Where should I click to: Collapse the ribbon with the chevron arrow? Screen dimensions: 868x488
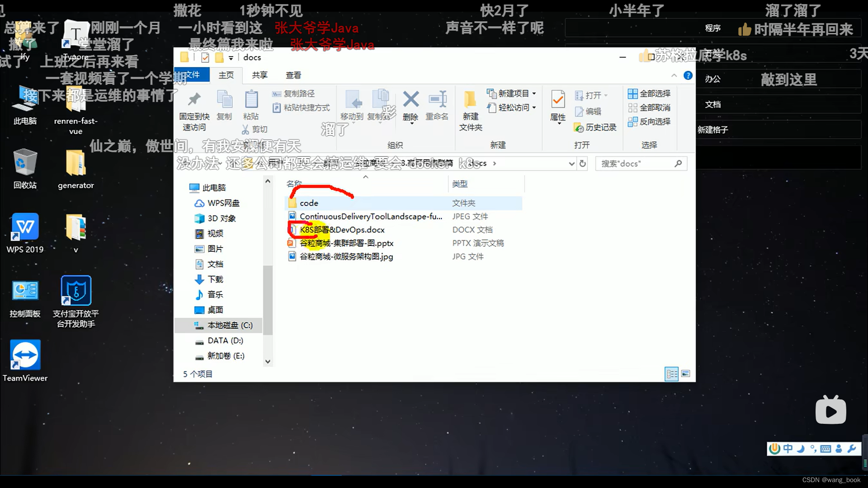(x=674, y=75)
